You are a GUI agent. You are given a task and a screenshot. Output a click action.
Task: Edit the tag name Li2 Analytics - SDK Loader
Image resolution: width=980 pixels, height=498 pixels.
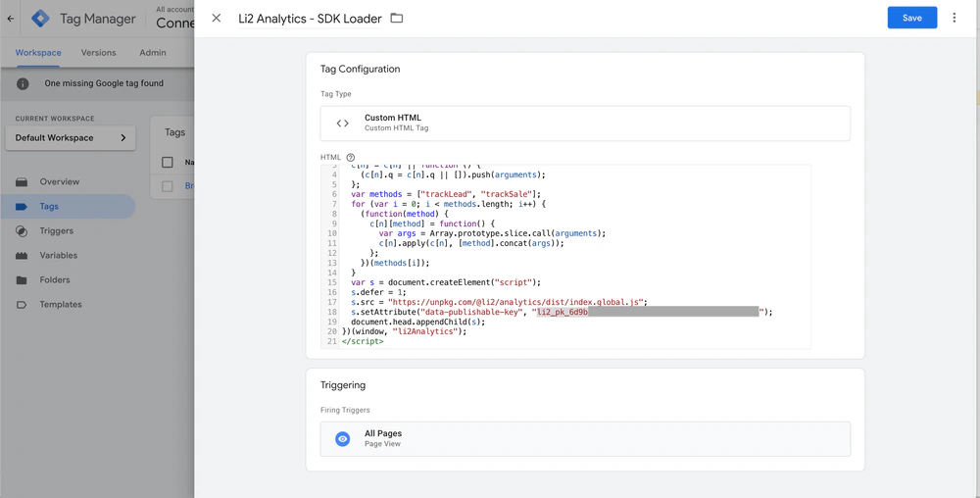point(310,19)
